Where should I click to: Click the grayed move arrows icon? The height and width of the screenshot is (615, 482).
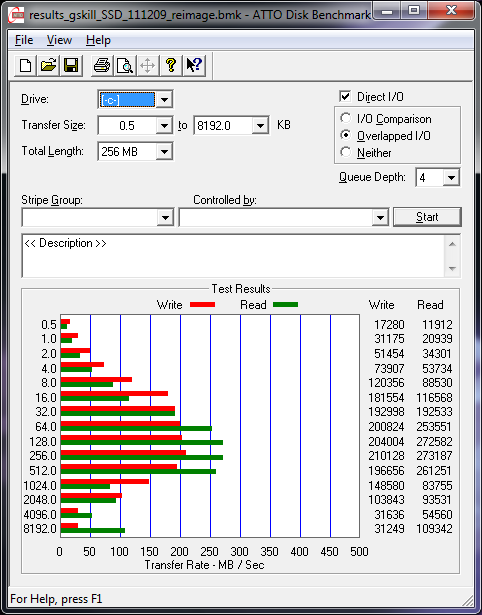148,65
